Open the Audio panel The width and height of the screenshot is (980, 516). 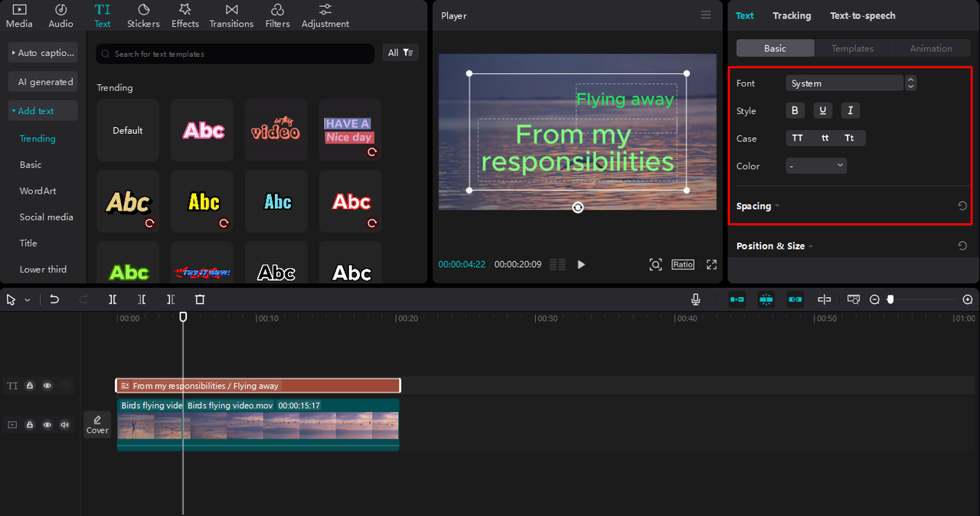click(x=61, y=15)
